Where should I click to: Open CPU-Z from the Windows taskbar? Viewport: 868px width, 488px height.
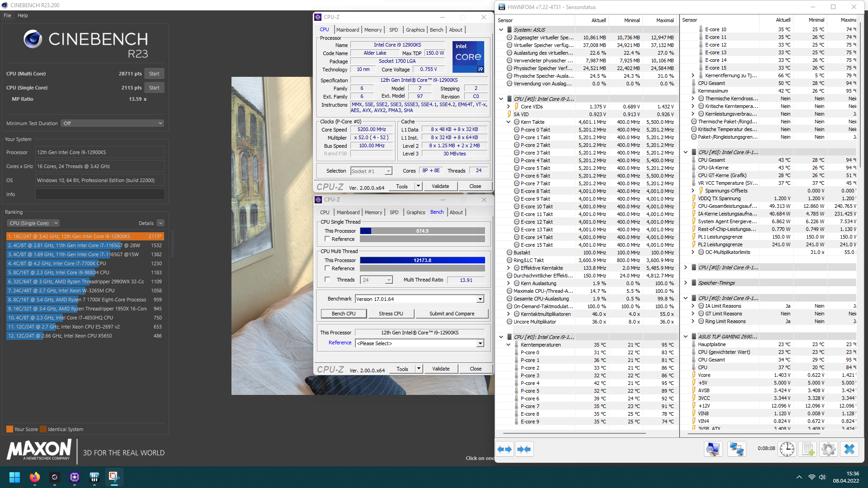coord(75,477)
